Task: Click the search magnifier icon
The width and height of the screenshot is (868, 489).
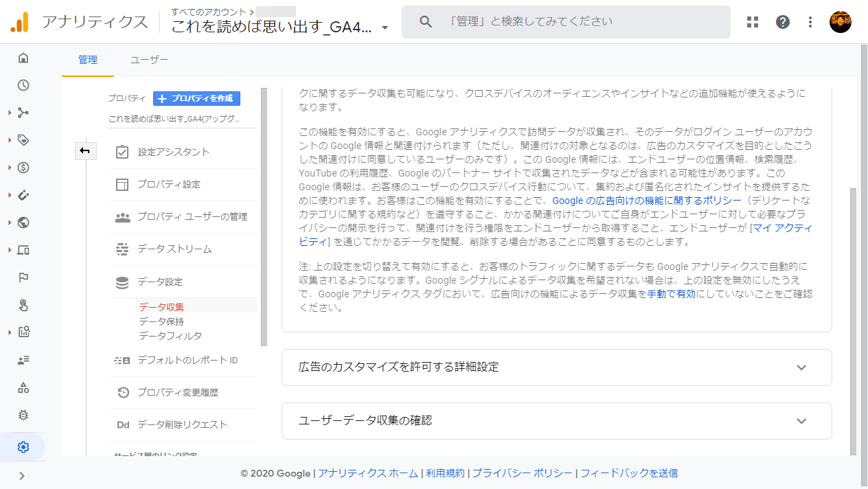Action: coord(426,22)
